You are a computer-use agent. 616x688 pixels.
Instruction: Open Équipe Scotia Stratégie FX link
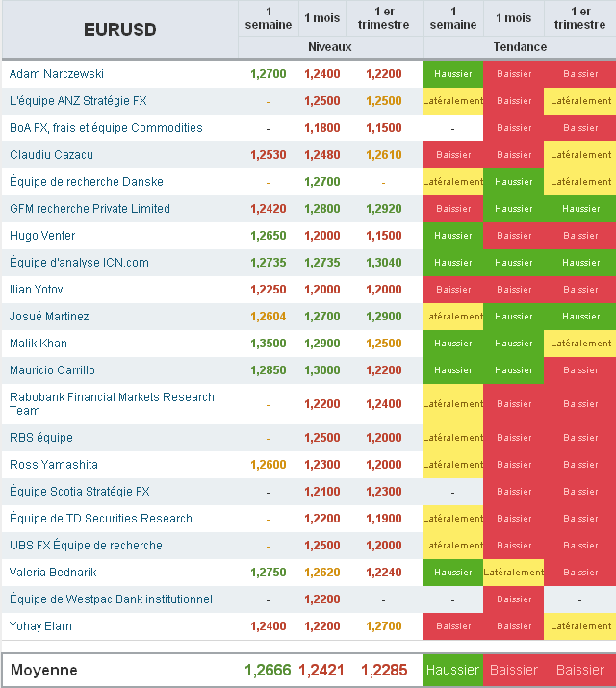click(80, 491)
